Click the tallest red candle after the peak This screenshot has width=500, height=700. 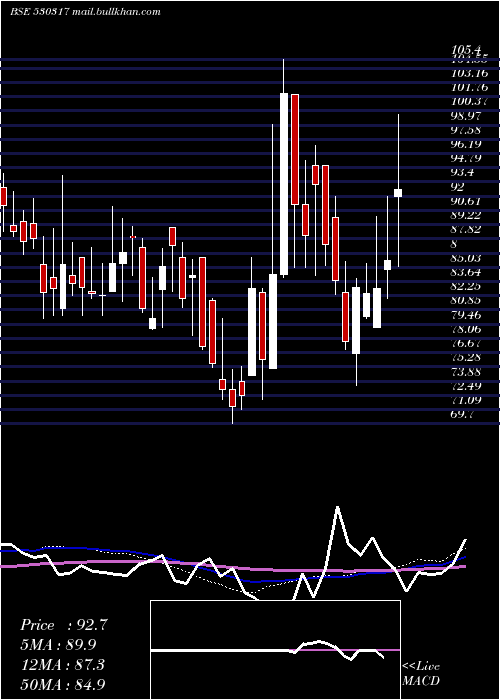(295, 150)
